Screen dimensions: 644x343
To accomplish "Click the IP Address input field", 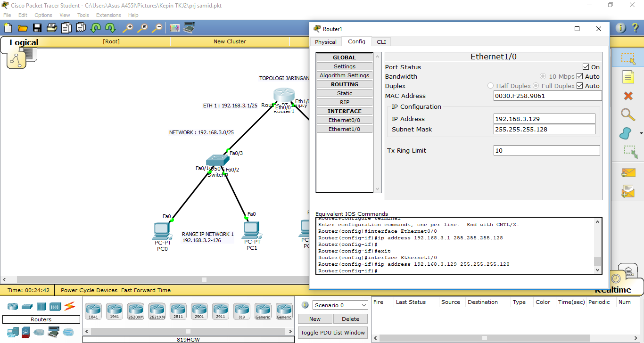I will click(545, 119).
